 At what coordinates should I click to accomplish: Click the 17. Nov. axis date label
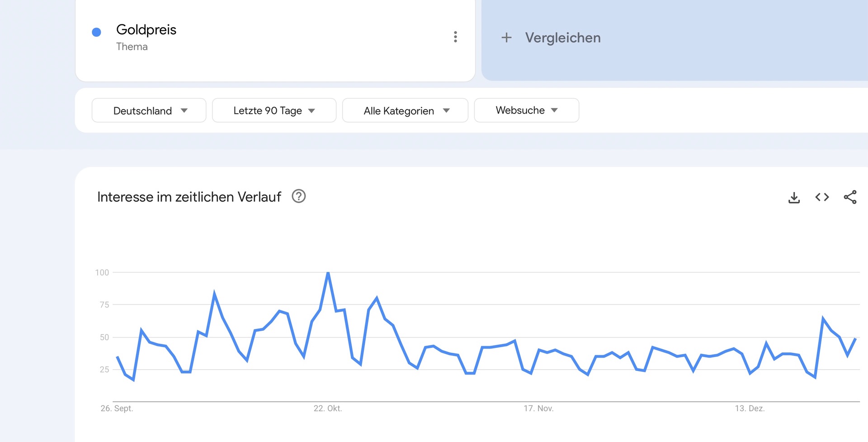(538, 408)
